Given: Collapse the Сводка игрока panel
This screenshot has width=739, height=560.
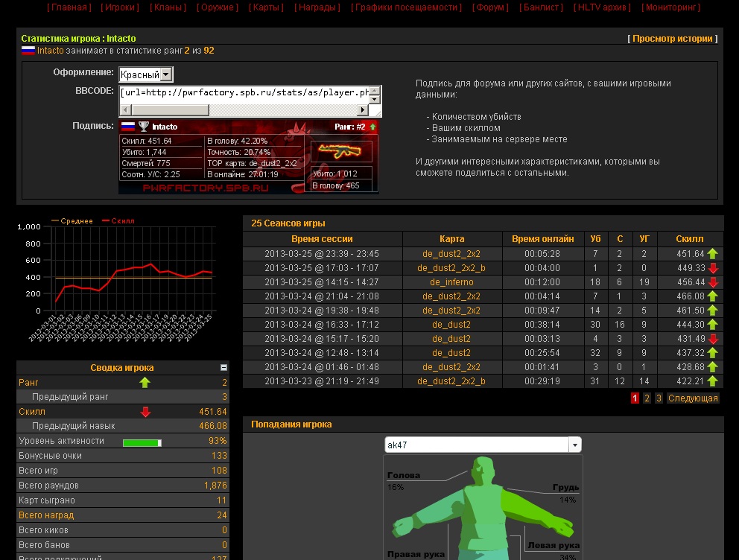Looking at the screenshot, I should [x=223, y=368].
